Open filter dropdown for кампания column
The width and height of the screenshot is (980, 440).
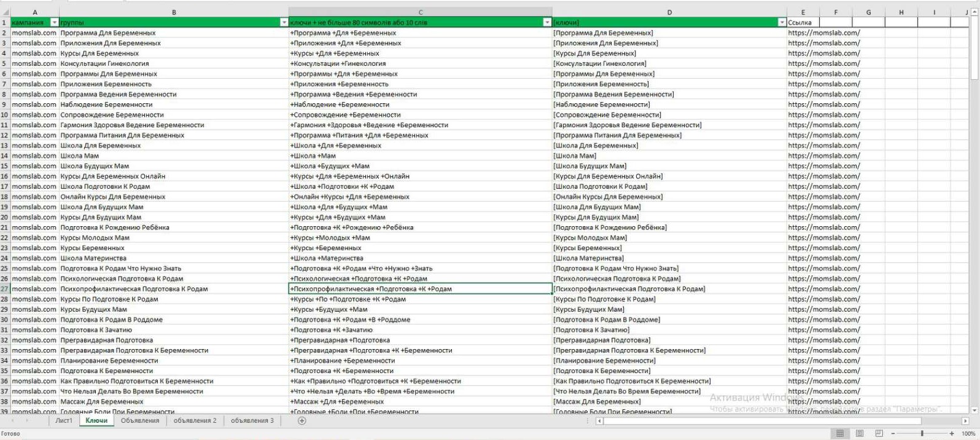54,22
